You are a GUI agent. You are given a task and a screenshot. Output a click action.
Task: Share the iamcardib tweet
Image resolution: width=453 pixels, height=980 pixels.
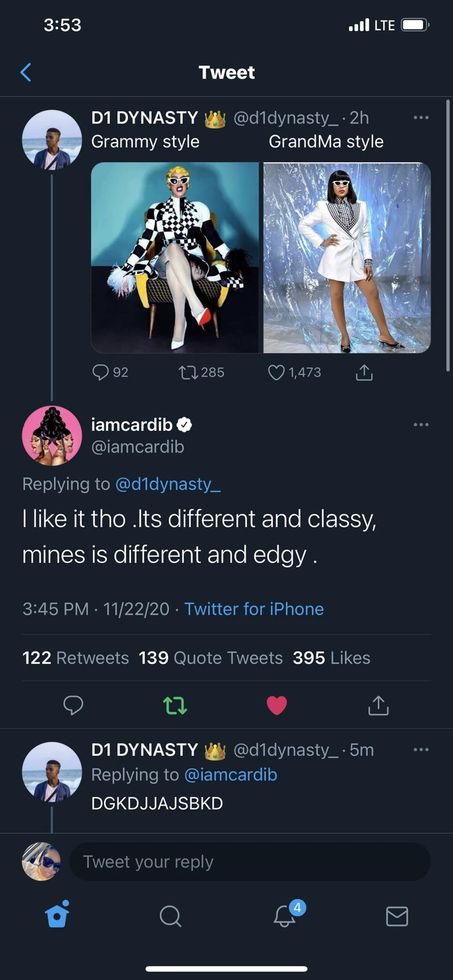378,705
